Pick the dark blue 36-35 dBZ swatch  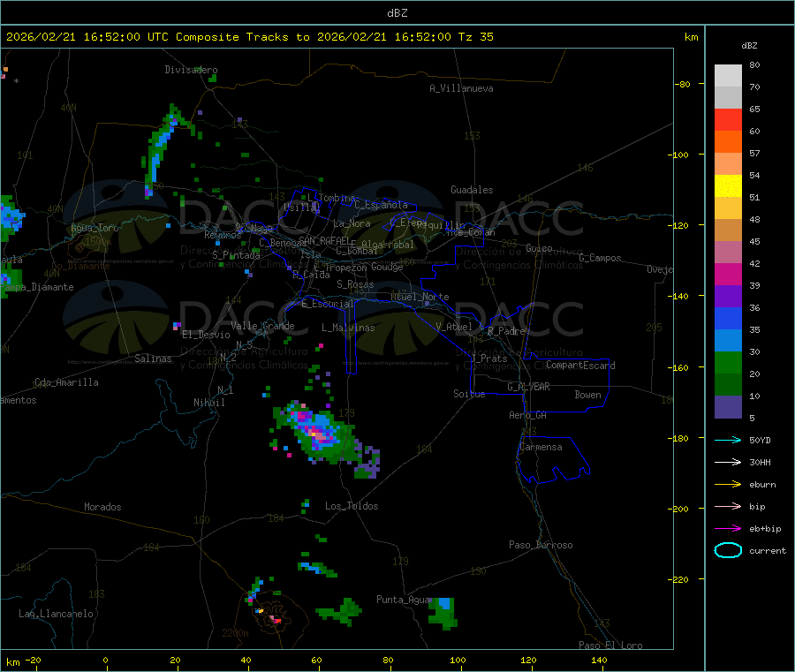click(x=728, y=318)
